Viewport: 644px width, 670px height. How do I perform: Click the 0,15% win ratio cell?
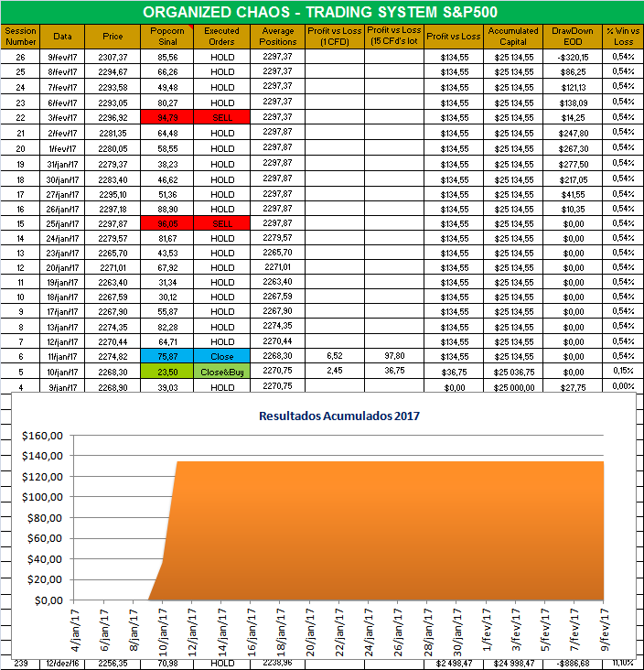pyautogui.click(x=623, y=371)
